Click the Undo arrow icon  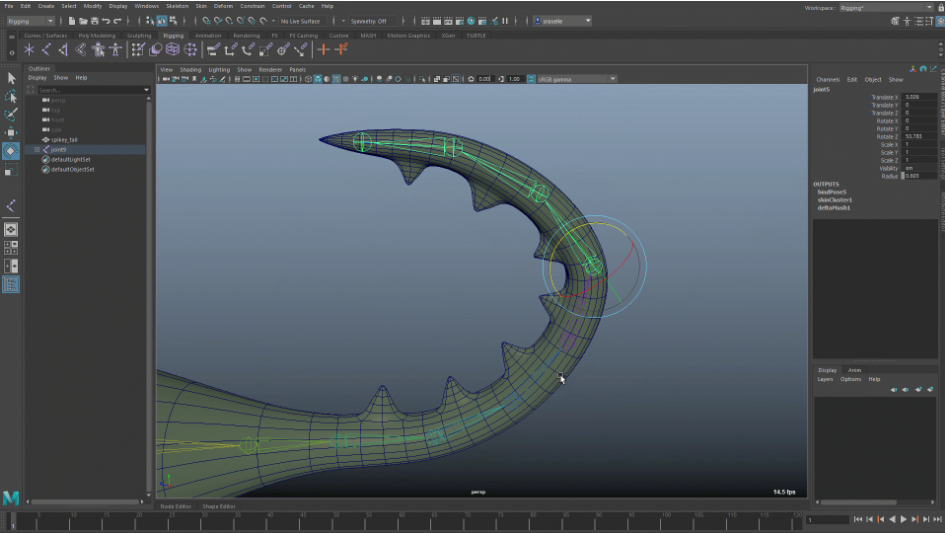point(107,21)
